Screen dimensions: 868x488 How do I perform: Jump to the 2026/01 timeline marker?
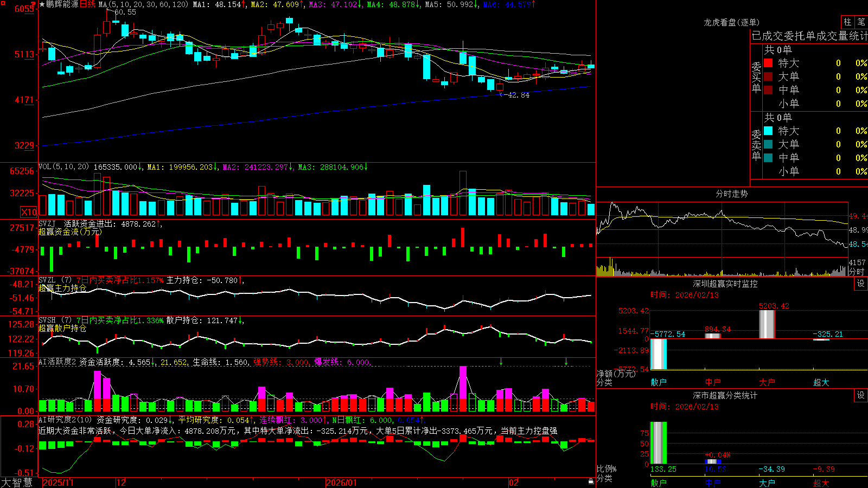pos(342,483)
